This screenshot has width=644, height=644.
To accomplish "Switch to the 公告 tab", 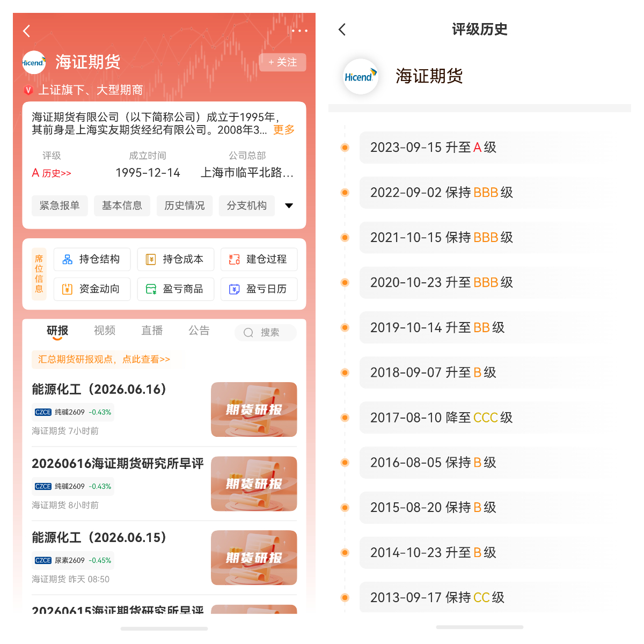I will (199, 331).
